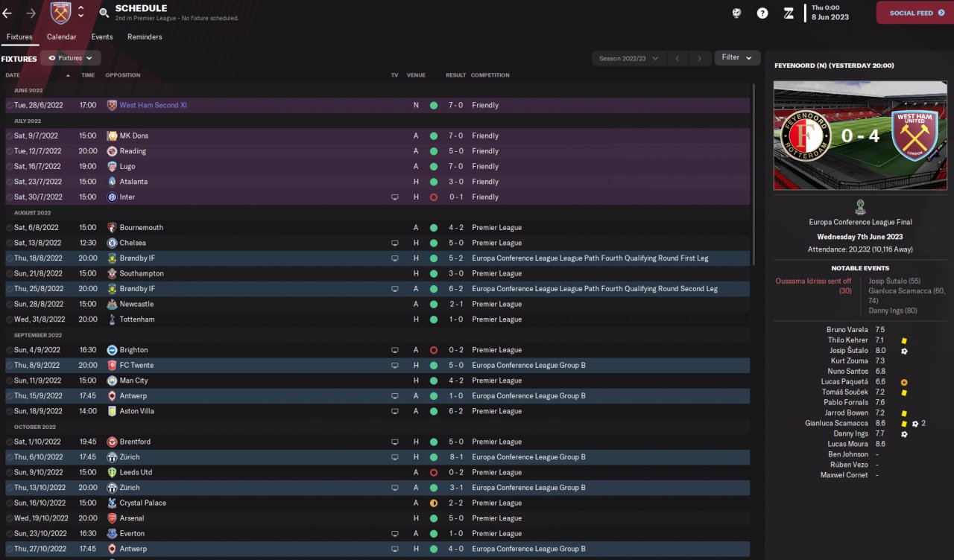Click the FMFC Z logo icon

(789, 13)
